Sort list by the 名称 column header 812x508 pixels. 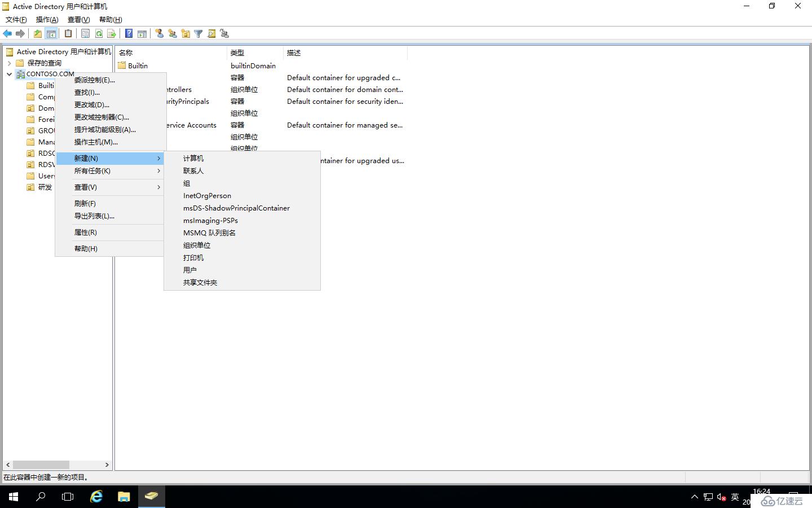click(171, 53)
